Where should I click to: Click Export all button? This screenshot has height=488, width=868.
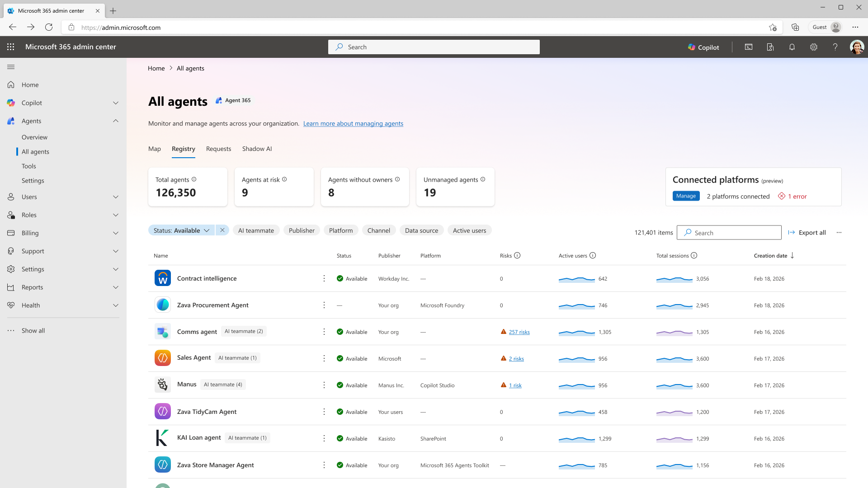(x=807, y=233)
